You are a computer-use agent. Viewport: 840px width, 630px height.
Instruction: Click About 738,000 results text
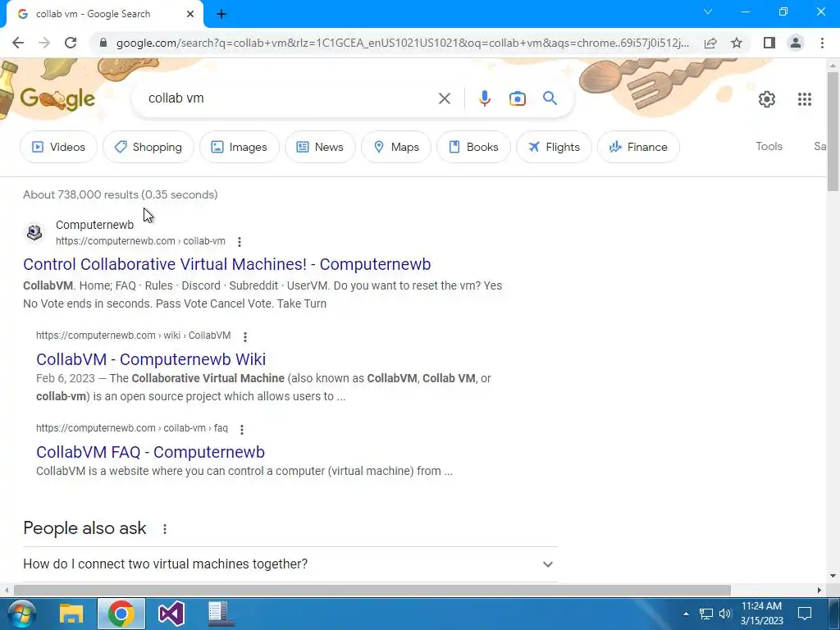point(120,195)
